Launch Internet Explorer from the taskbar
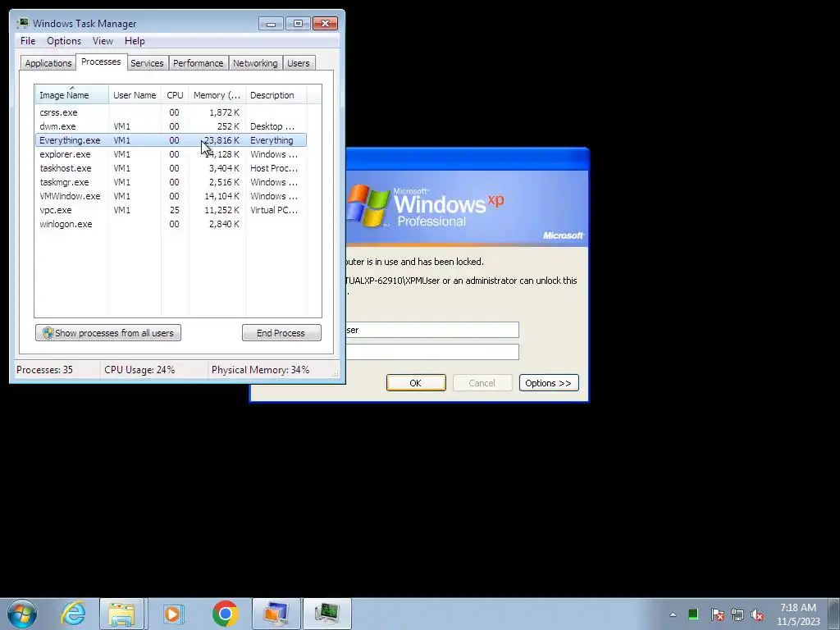Screen dimensions: 840x630 73,614
